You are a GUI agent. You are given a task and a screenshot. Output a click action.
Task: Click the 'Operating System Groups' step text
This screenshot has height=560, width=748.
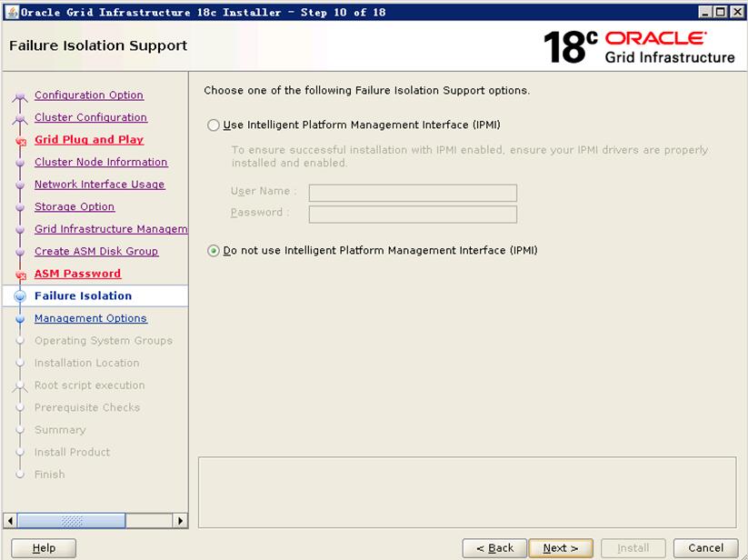click(x=103, y=341)
